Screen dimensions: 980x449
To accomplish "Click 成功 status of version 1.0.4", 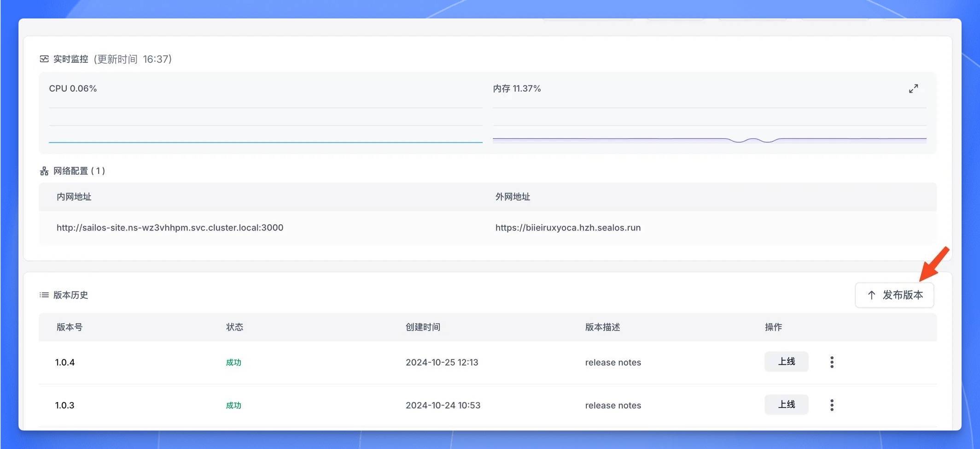I will [233, 362].
